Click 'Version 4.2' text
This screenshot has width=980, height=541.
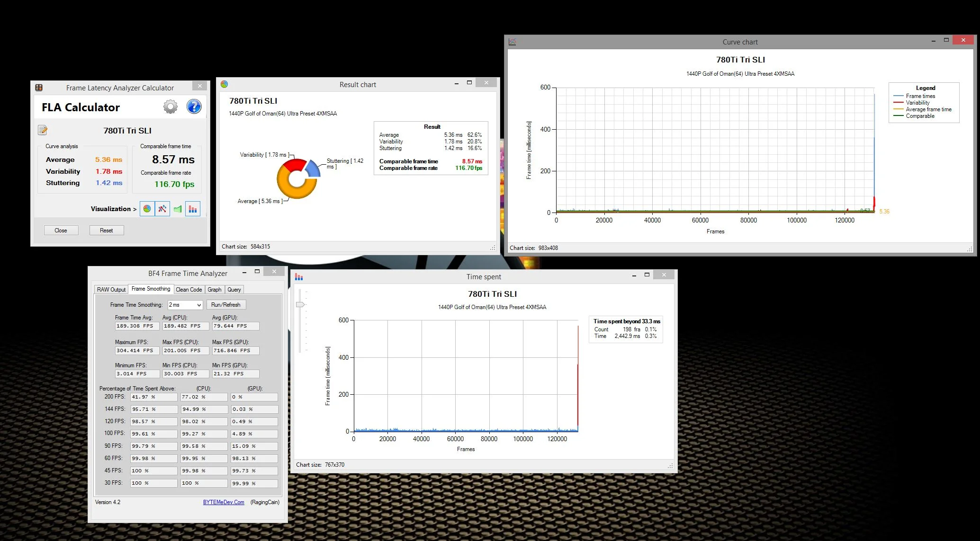(x=108, y=502)
